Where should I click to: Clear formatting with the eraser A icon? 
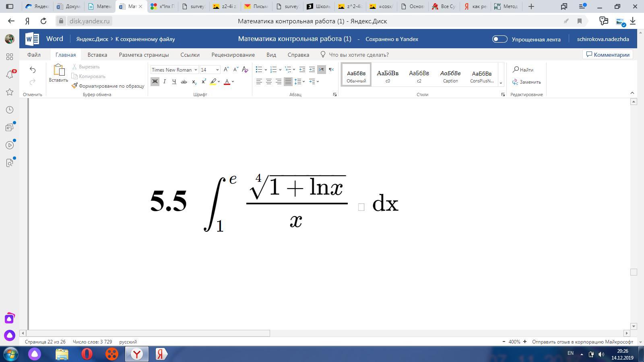point(245,70)
